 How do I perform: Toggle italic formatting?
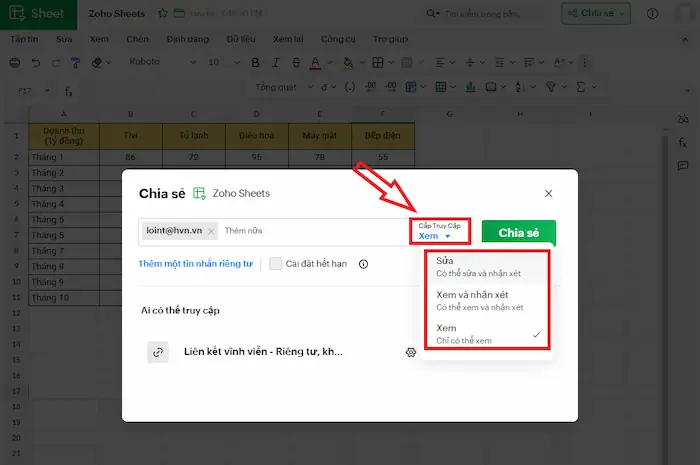click(x=276, y=62)
